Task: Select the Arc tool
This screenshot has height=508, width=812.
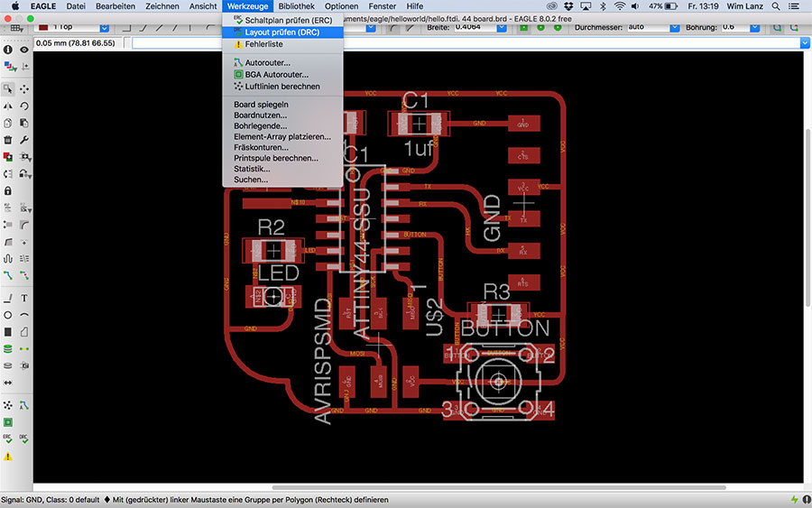Action: point(24,315)
